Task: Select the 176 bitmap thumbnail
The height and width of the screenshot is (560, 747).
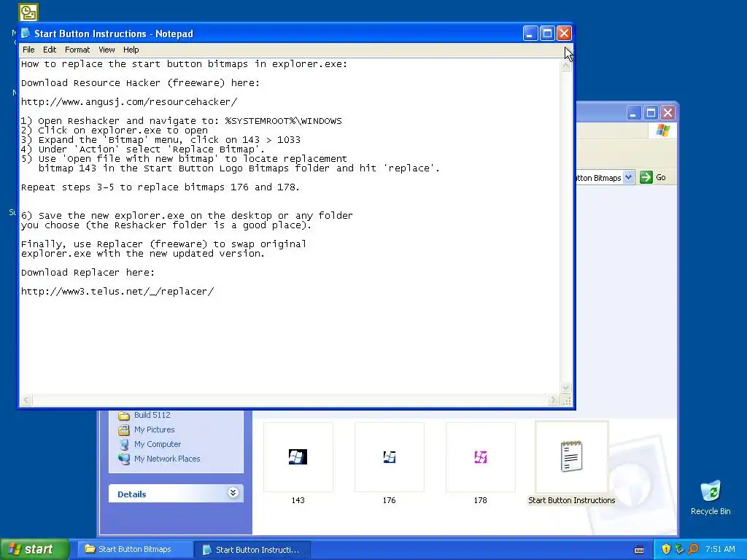Action: (390, 457)
